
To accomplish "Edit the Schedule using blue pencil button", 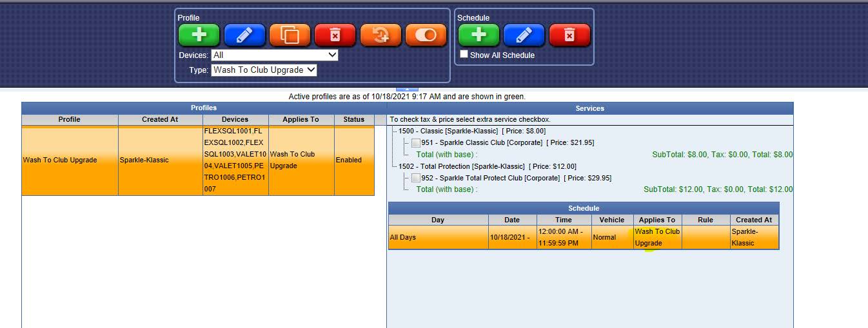I will click(x=524, y=35).
